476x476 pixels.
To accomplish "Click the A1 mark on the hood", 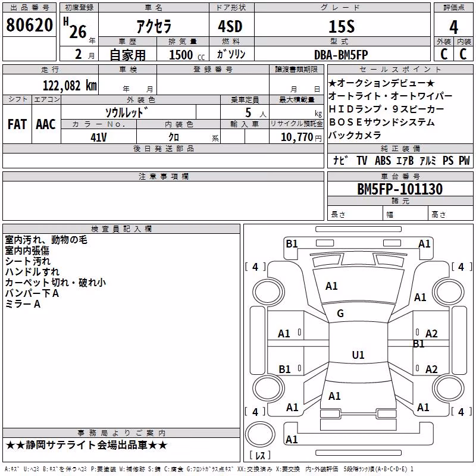I will 331,286.
